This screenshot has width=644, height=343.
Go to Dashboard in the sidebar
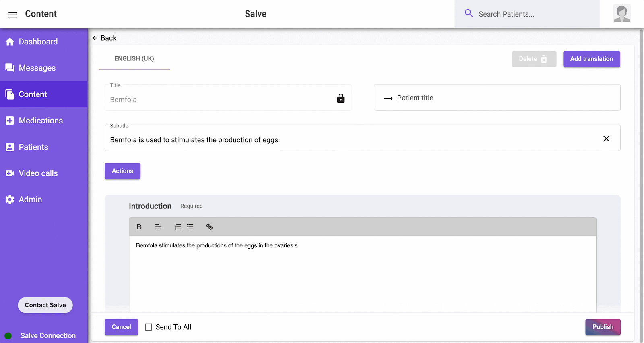43,42
